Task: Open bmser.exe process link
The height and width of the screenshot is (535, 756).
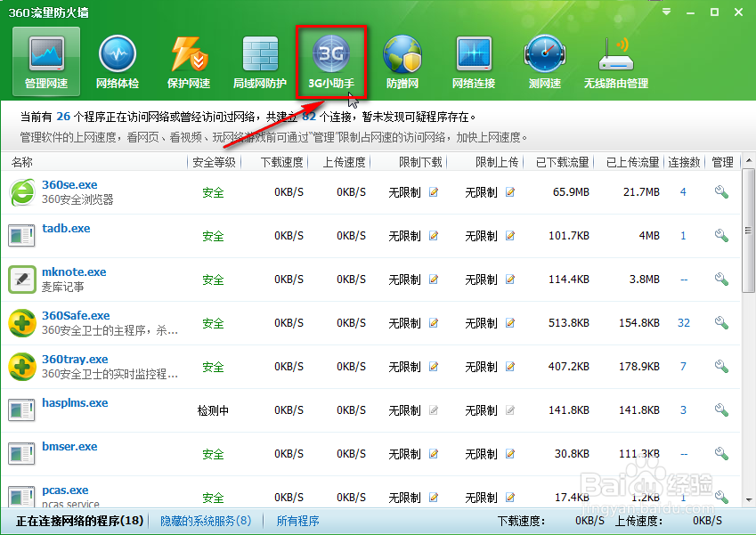Action: (69, 446)
